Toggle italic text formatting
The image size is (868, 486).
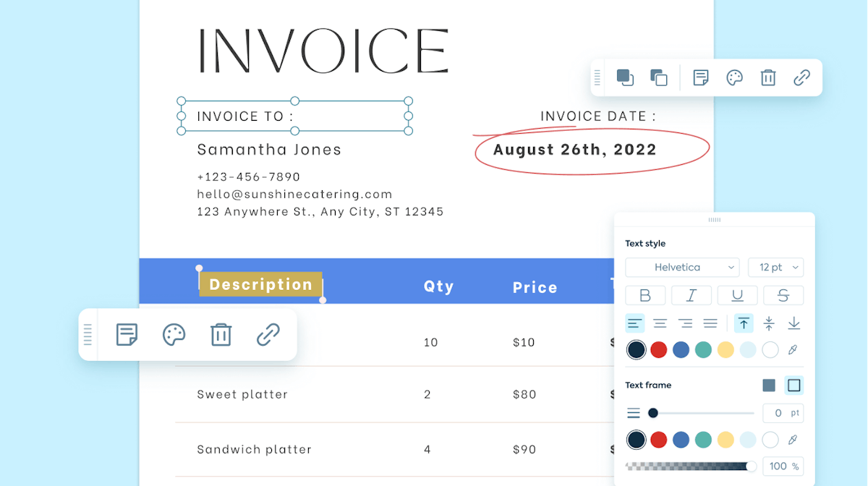coord(692,295)
